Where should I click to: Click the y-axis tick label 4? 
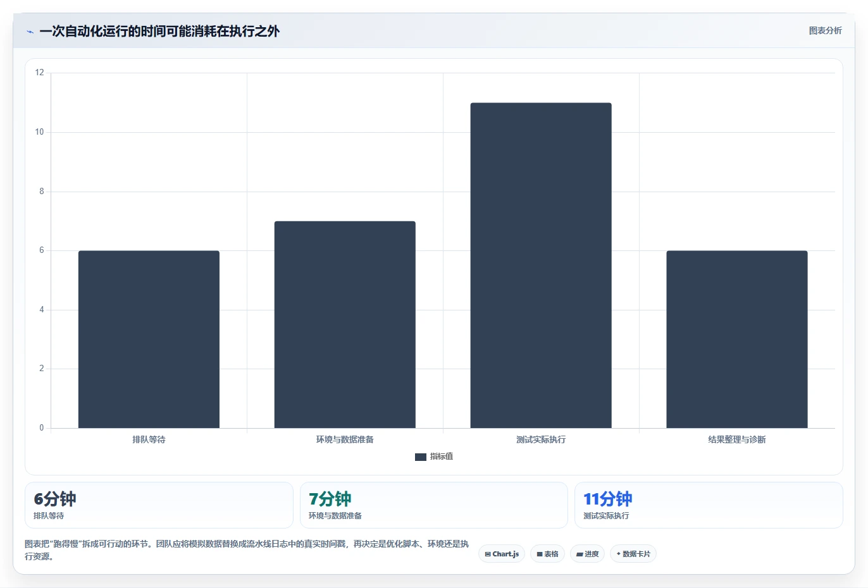pos(42,310)
